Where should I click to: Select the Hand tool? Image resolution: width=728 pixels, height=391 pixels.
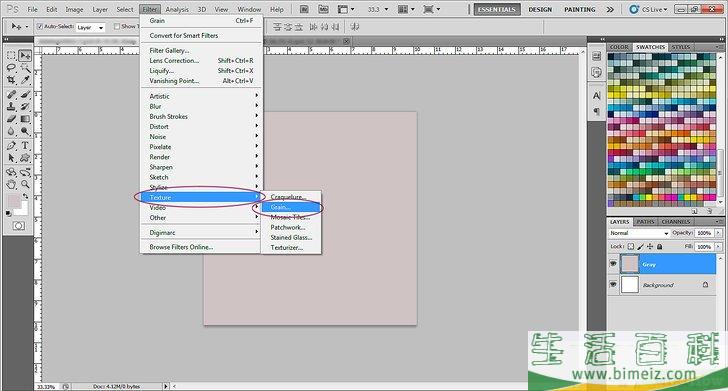11,185
